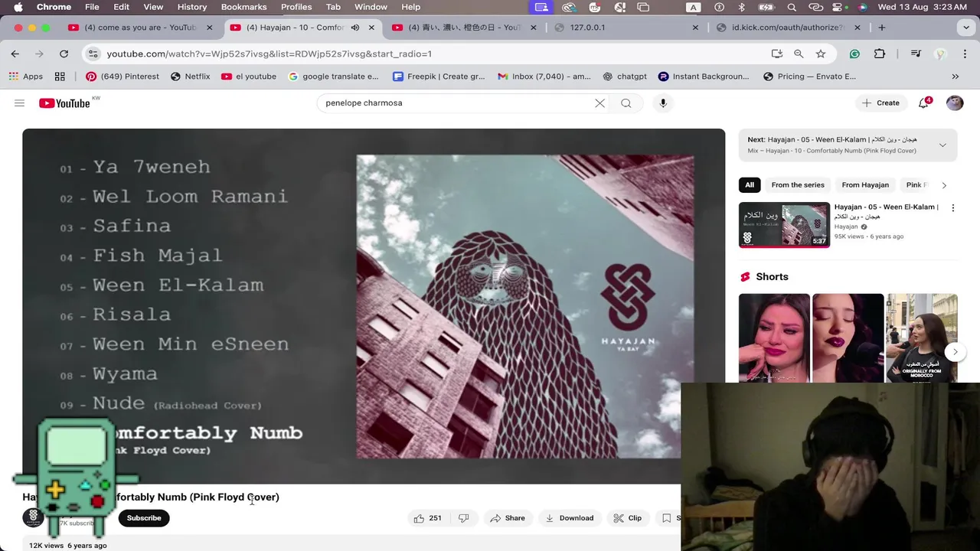Select the From Hayajan chip
This screenshot has width=980, height=551.
pos(865,185)
